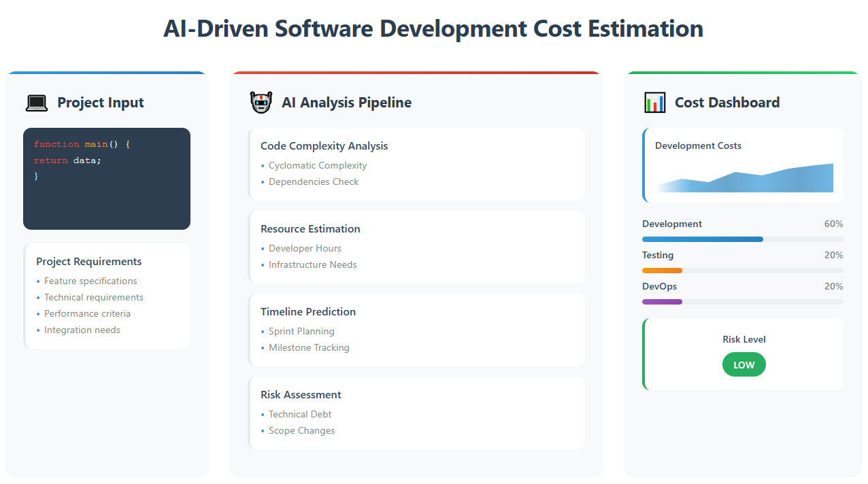The width and height of the screenshot is (868, 484).
Task: Click the Cost Dashboard heading
Action: [727, 103]
